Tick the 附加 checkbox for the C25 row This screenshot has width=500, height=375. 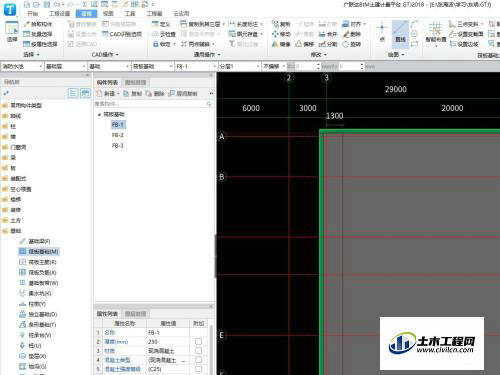(x=198, y=369)
